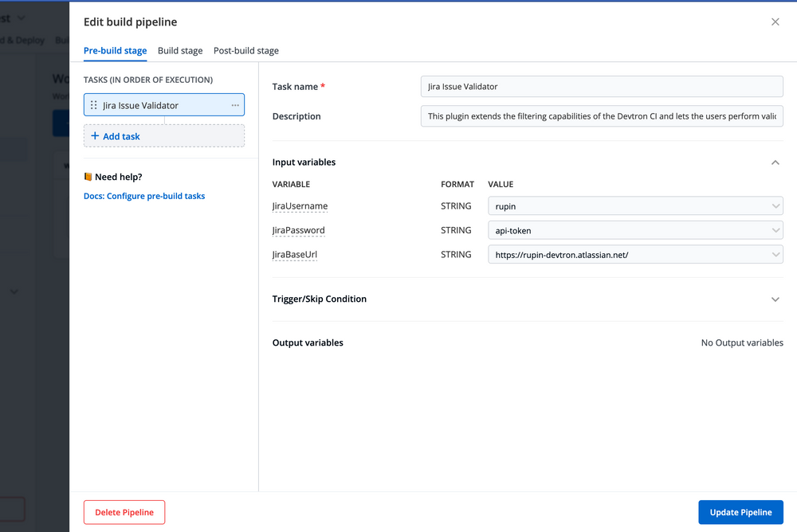The height and width of the screenshot is (532, 797).
Task: Open the app context dropdown in the top-left
Action: [x=14, y=16]
